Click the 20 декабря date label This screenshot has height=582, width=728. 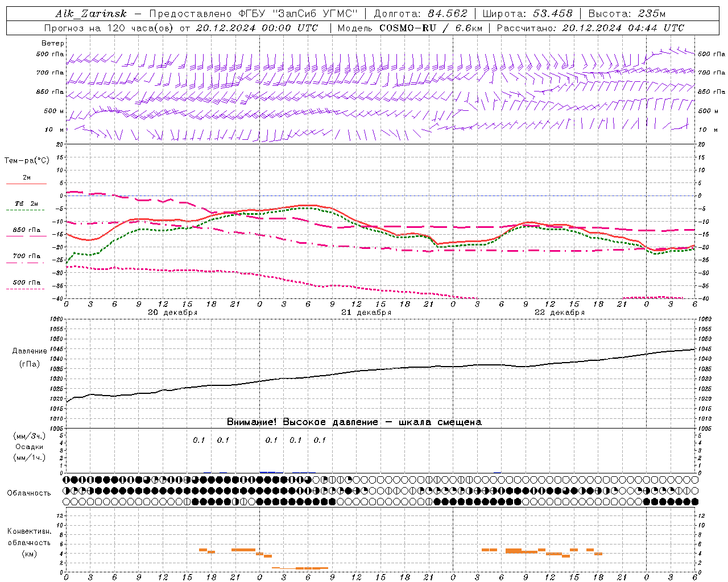tap(173, 313)
